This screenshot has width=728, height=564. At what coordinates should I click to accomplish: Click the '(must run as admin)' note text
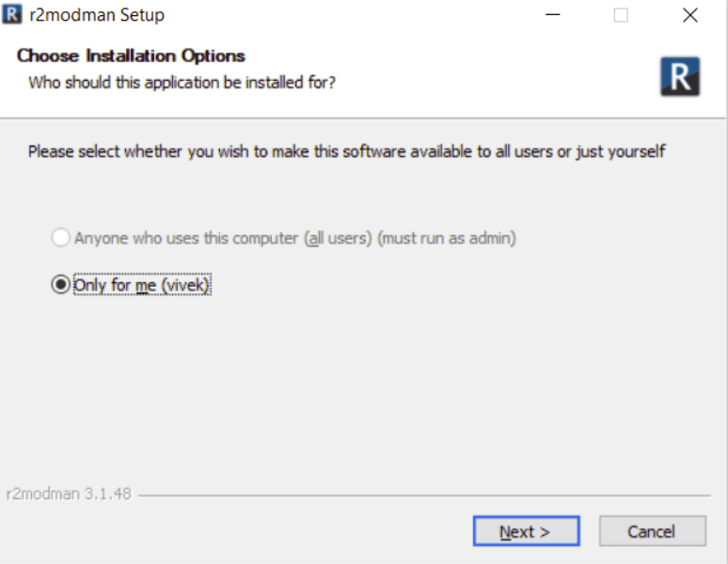click(447, 238)
